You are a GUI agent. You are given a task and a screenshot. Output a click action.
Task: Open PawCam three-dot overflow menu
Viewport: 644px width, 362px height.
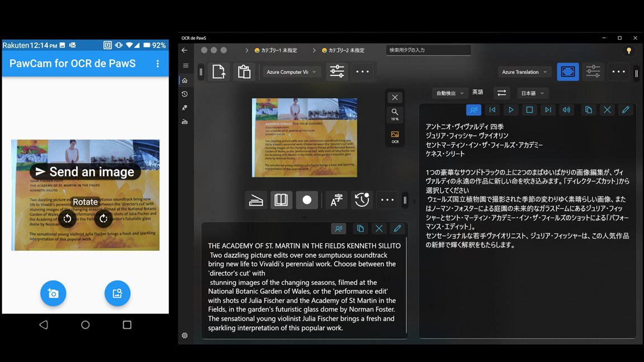[x=158, y=64]
